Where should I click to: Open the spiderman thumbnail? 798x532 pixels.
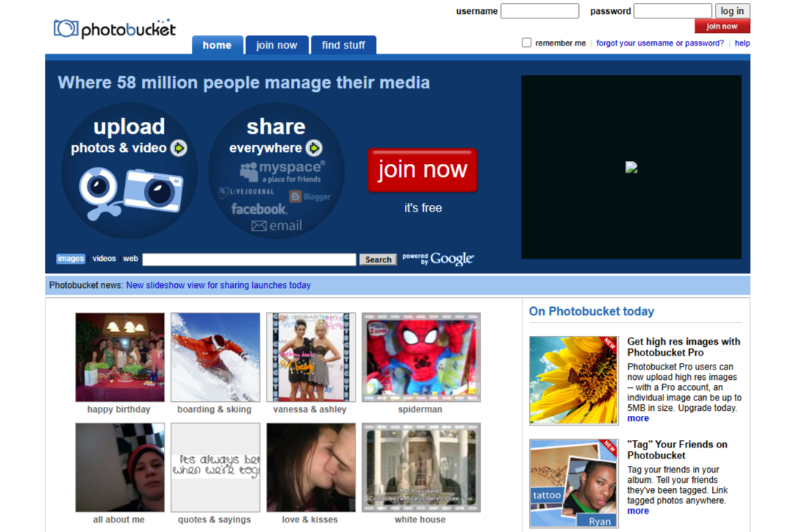[x=421, y=358]
